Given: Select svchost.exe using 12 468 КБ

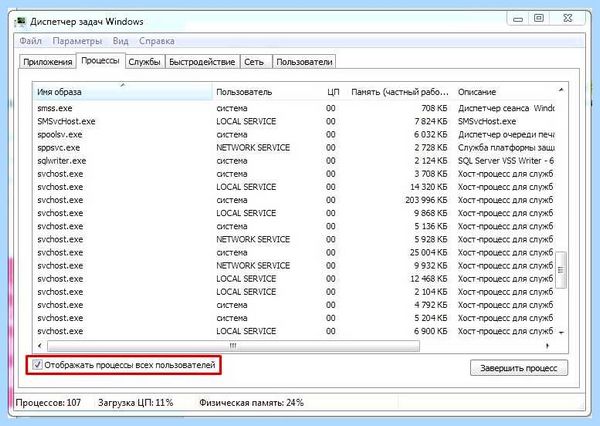Looking at the screenshot, I should 295,279.
